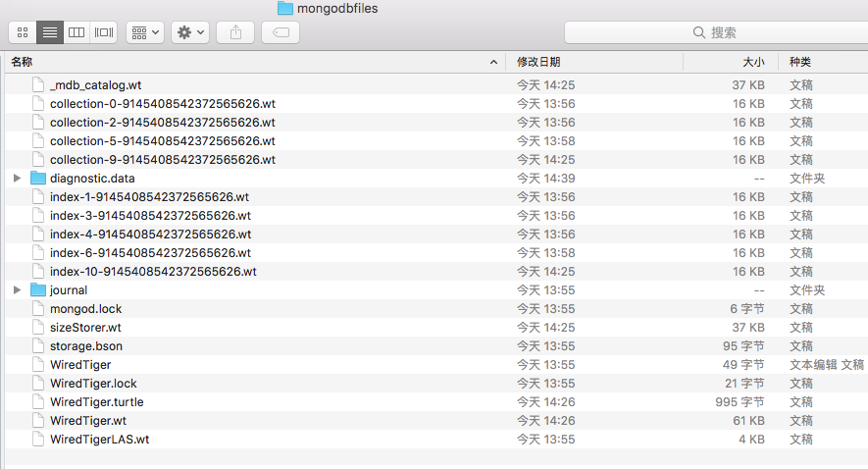Select file icon of collection-5-9145408542372565626.wt
The height and width of the screenshot is (469, 868).
coord(38,141)
